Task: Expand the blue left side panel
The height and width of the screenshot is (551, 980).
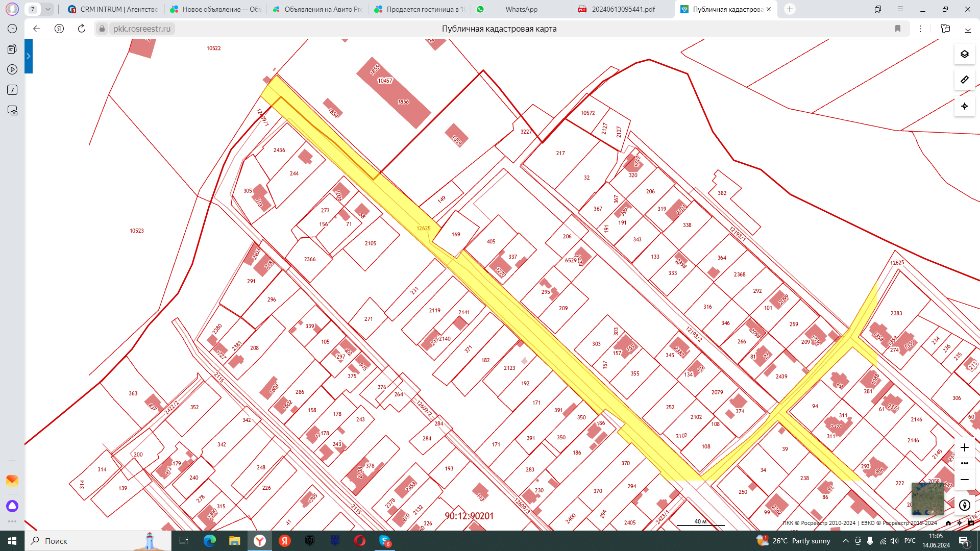Action: tap(29, 56)
